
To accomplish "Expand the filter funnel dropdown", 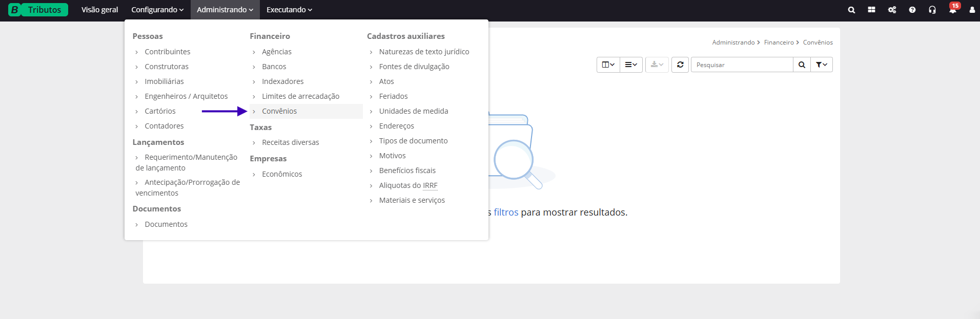I will (x=821, y=65).
